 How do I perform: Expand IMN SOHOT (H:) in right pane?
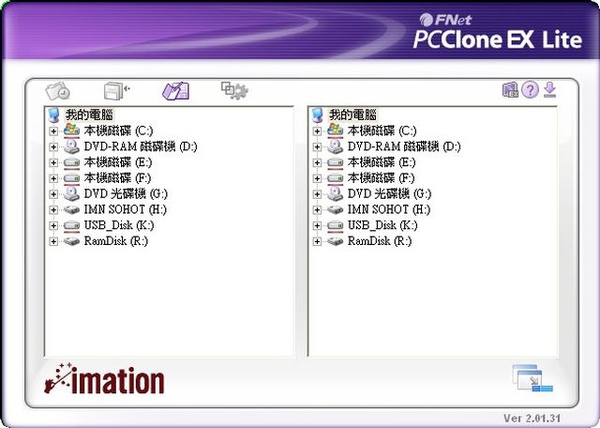[x=317, y=210]
